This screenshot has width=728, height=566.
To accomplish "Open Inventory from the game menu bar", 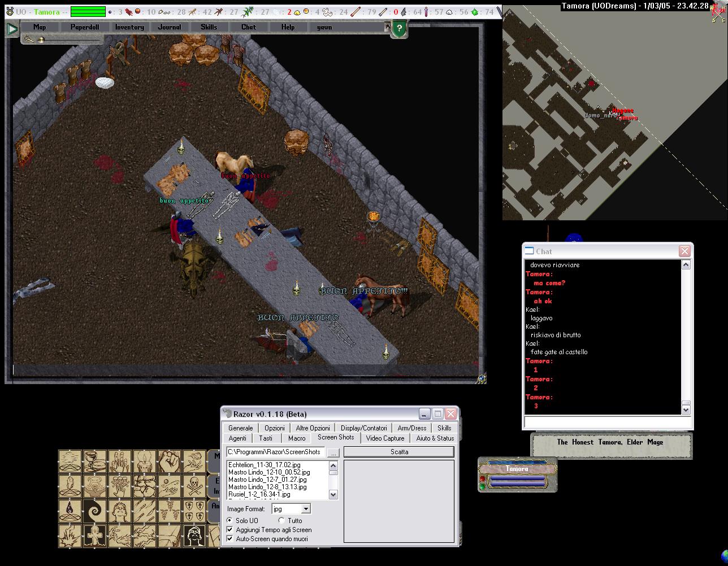I will (129, 27).
